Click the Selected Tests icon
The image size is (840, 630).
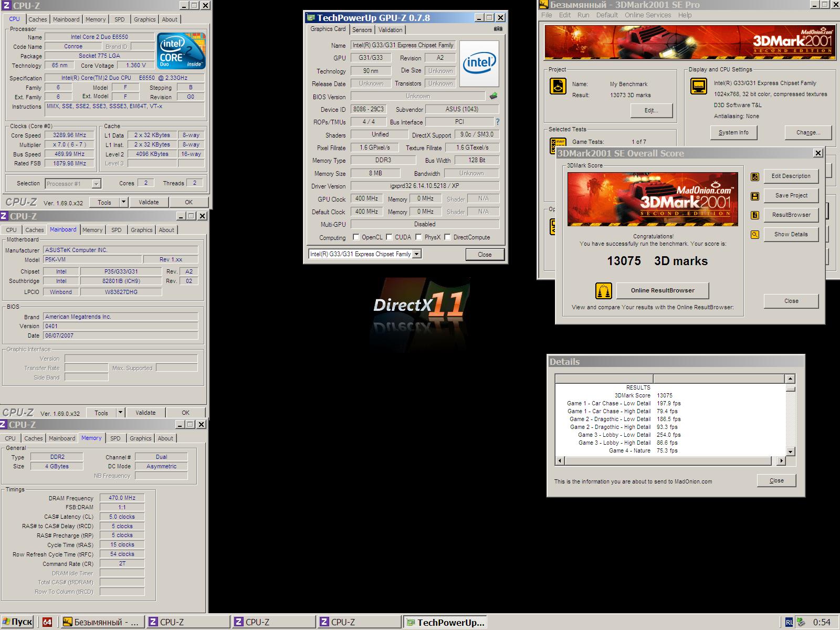pyautogui.click(x=558, y=145)
